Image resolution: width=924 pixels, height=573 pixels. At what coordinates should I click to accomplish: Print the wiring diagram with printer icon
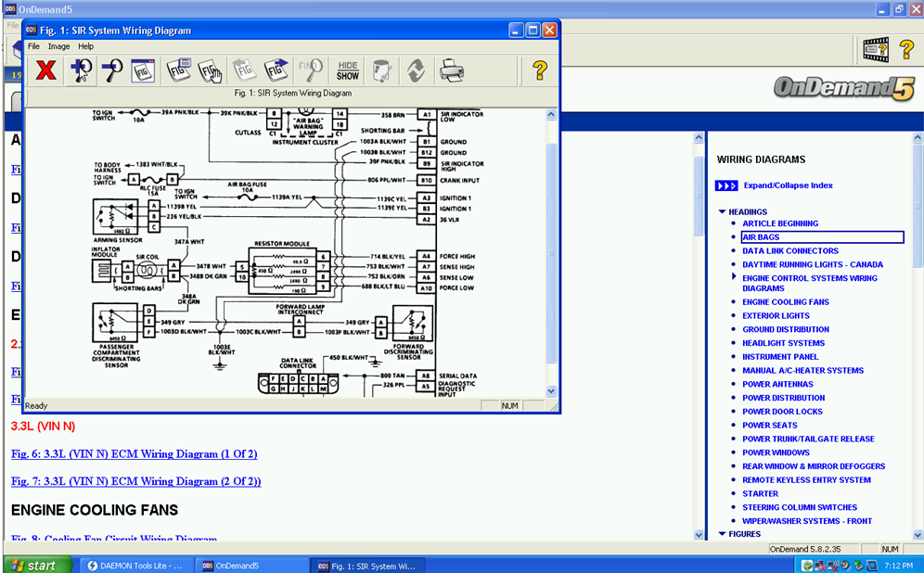click(452, 70)
